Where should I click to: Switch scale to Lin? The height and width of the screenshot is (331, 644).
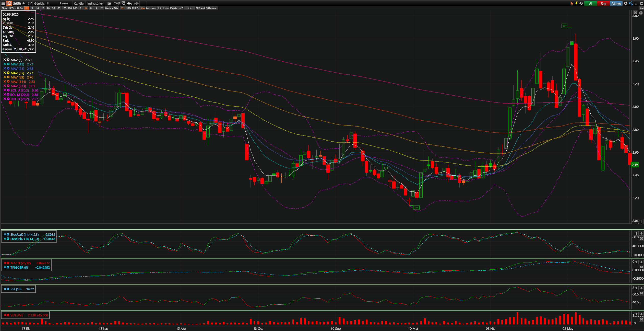(x=143, y=8)
